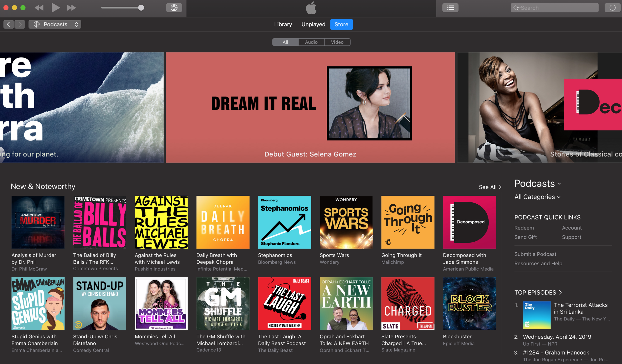Open The Terrorist Attacks in Sri Lanka episode
622x364 pixels.
click(x=580, y=308)
